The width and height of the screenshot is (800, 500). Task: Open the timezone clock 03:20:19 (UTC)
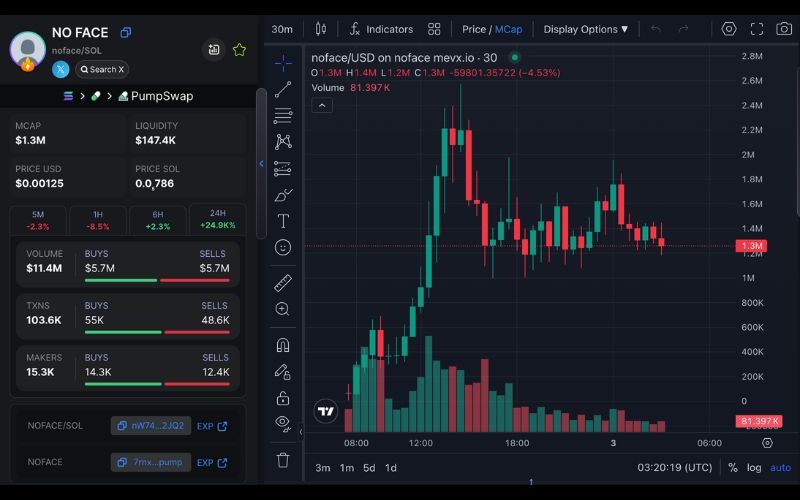point(674,468)
